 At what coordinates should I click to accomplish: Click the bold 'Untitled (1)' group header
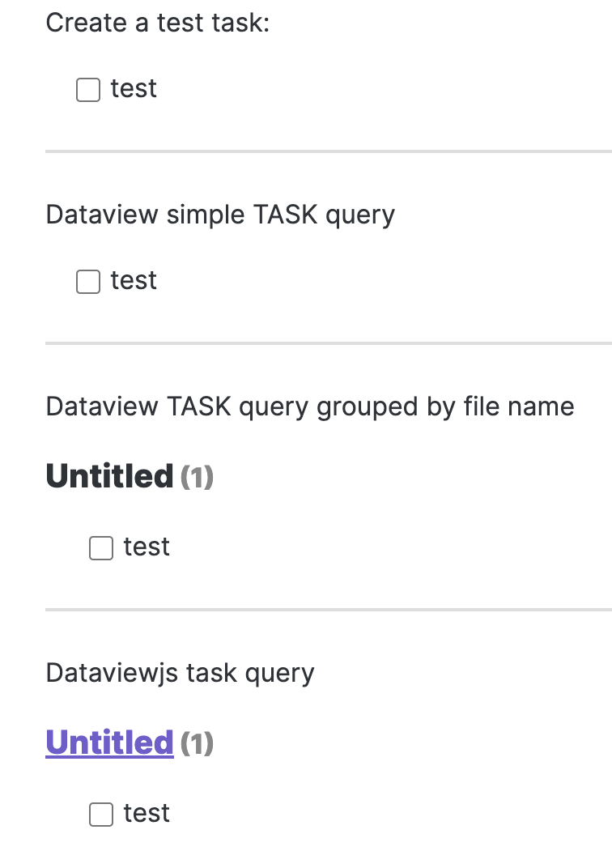click(x=111, y=476)
